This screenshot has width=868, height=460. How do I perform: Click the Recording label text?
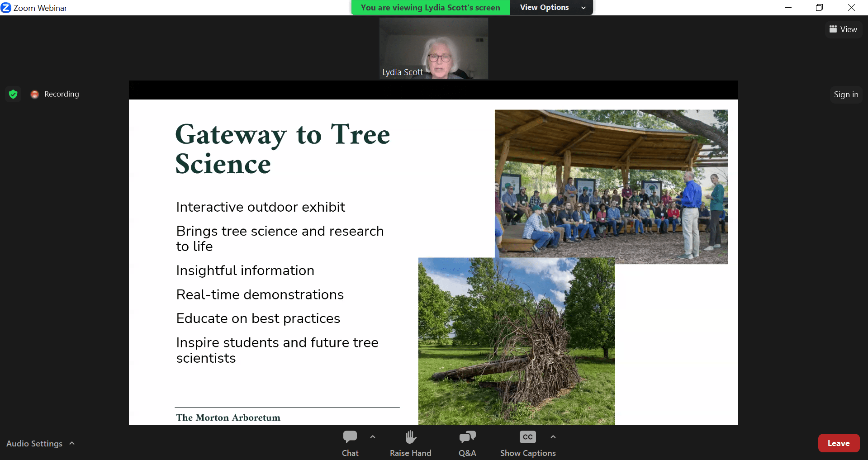pos(62,94)
